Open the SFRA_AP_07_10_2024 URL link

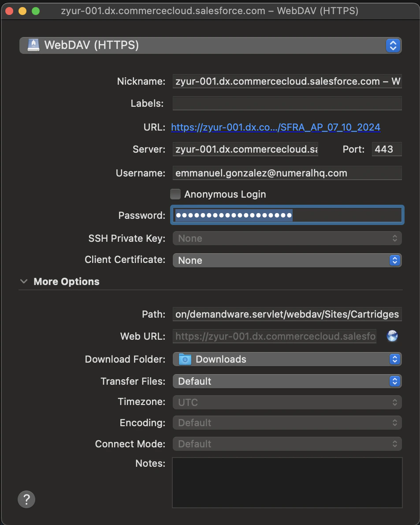(x=275, y=127)
